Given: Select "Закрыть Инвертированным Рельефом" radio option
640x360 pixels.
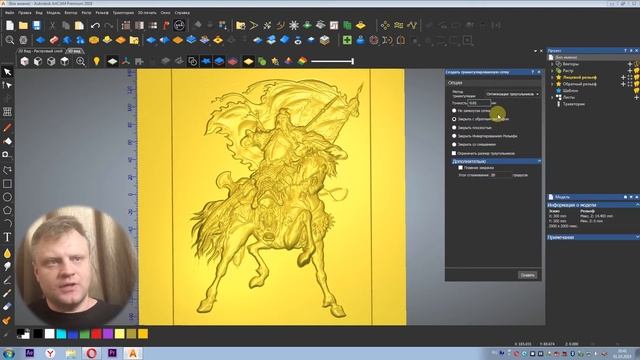Looking at the screenshot, I should click(454, 136).
